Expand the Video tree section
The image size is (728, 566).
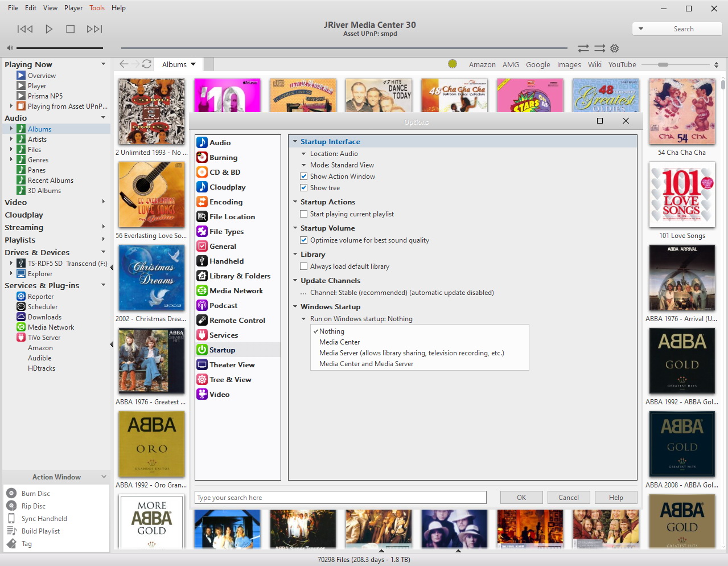(x=104, y=202)
